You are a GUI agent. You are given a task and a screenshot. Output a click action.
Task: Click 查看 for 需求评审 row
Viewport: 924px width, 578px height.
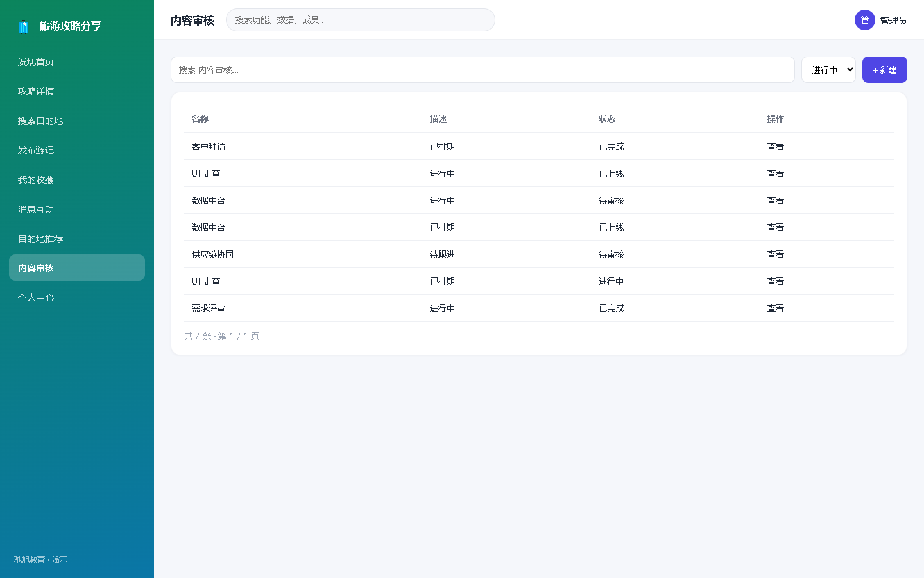pos(775,308)
